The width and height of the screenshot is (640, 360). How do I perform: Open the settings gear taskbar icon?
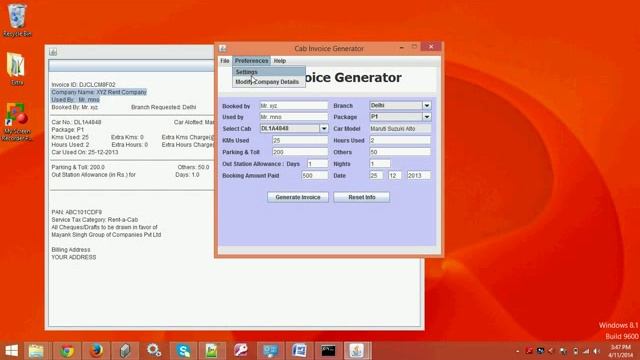(x=154, y=351)
